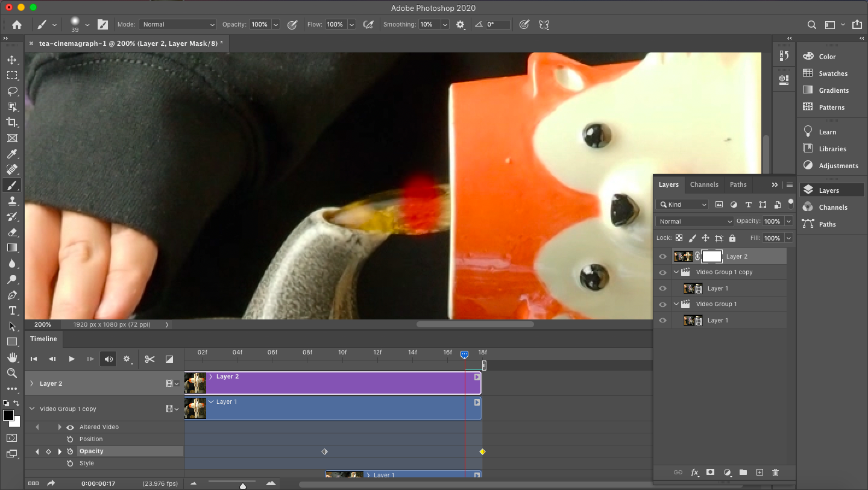The image size is (868, 490).
Task: Click the scissors icon to split clip at playhead
Action: pyautogui.click(x=149, y=359)
